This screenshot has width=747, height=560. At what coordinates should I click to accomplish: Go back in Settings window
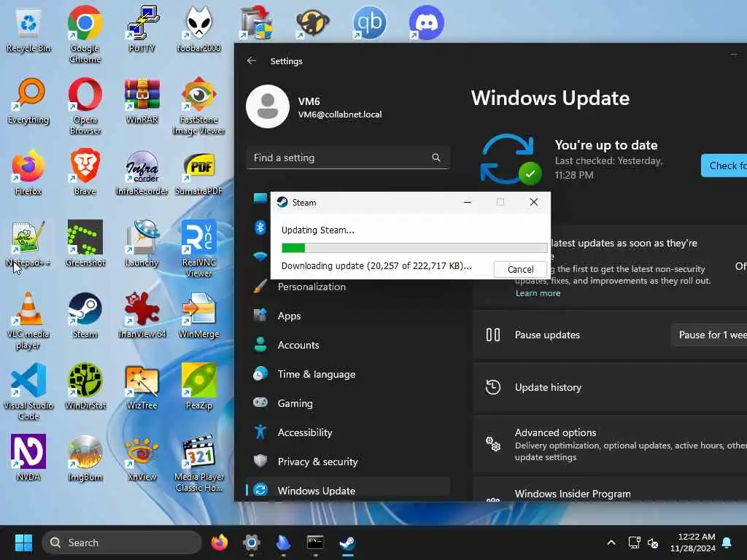tap(251, 61)
